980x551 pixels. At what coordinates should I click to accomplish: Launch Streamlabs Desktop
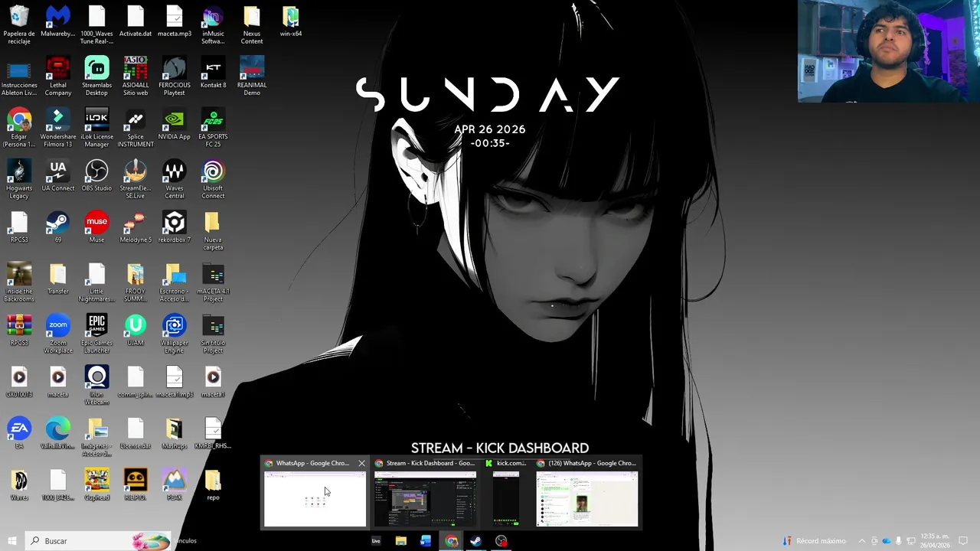[96, 76]
